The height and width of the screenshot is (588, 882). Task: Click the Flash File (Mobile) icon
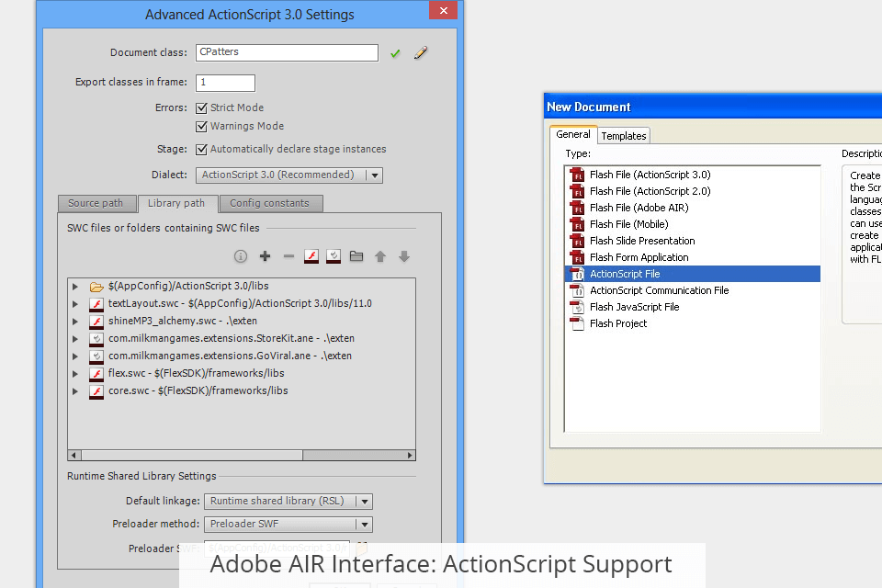(x=577, y=224)
